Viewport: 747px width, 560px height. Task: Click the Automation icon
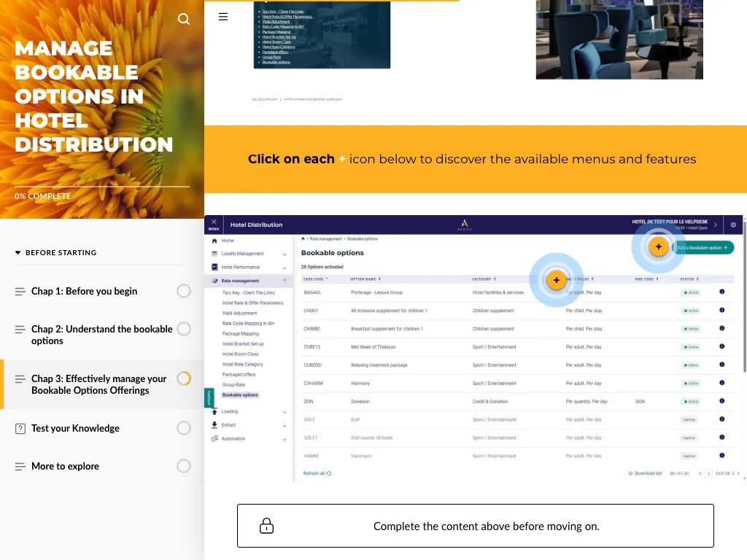click(214, 438)
